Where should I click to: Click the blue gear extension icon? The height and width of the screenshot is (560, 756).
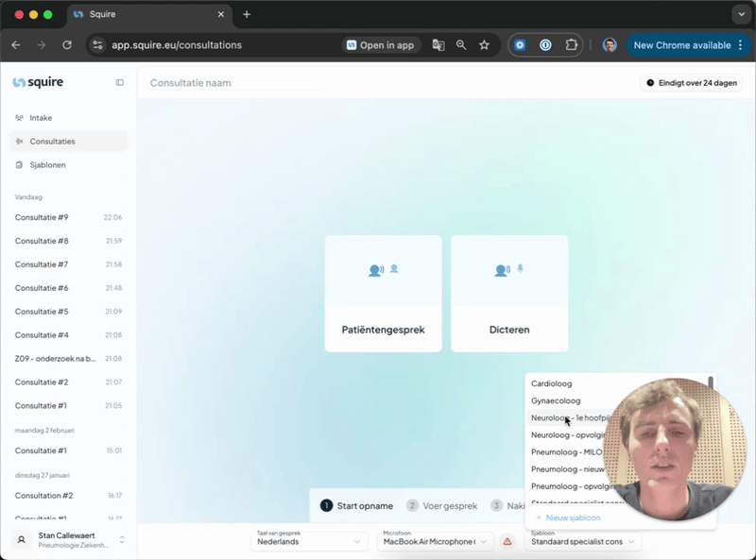point(520,44)
